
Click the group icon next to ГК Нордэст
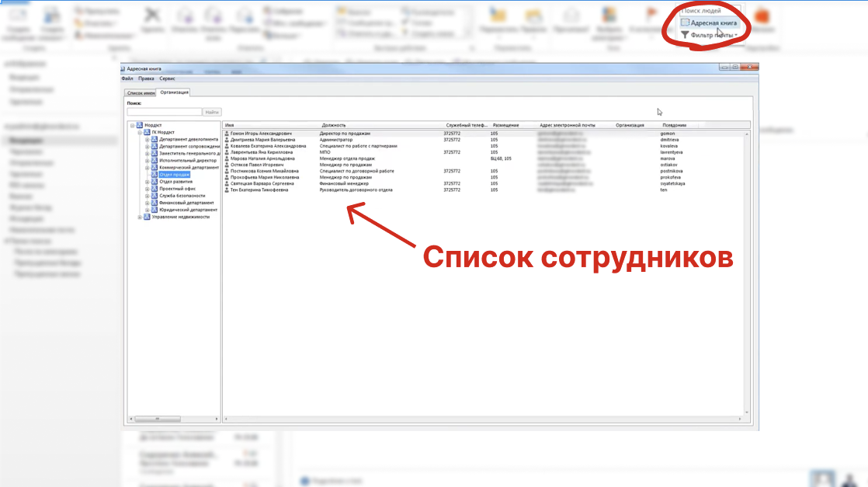(x=146, y=132)
